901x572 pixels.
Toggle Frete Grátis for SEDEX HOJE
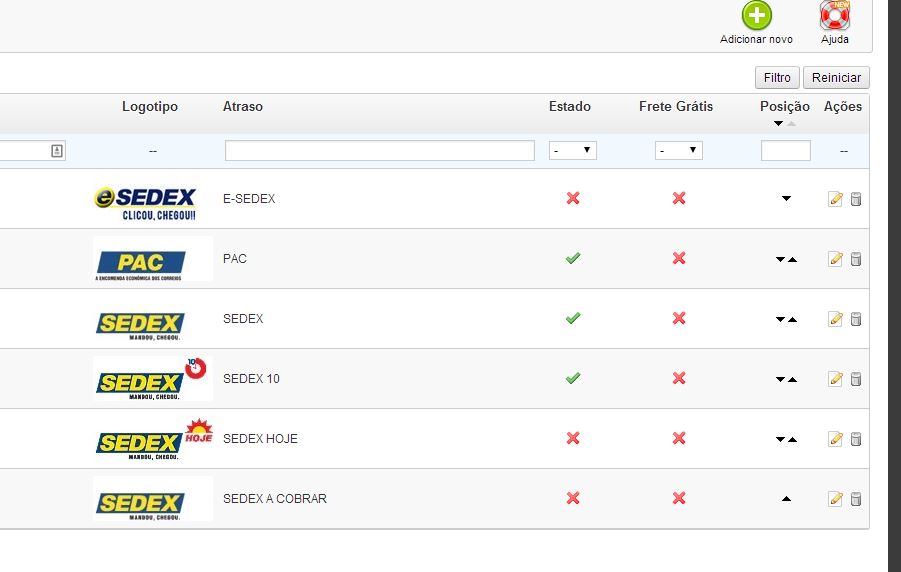click(679, 438)
